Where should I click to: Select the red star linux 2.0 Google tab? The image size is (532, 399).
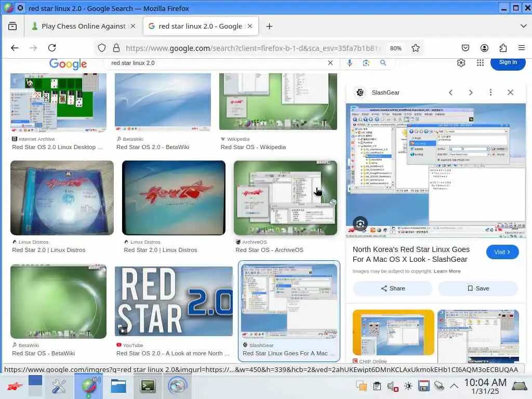pyautogui.click(x=201, y=26)
